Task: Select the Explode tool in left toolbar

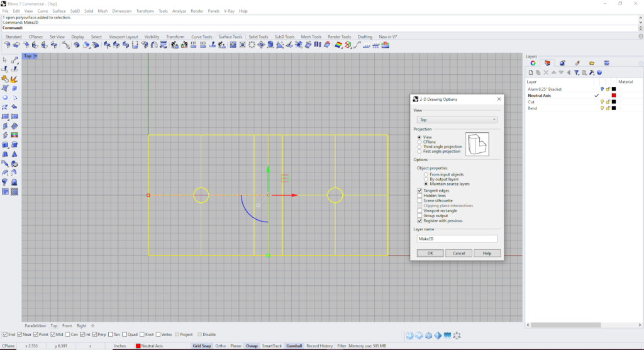Action: pyautogui.click(x=14, y=79)
